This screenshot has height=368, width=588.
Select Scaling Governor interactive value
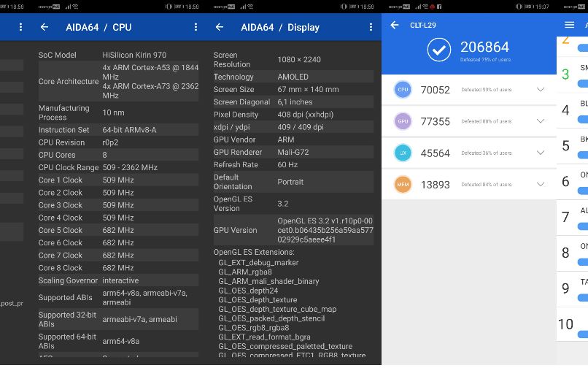coord(120,280)
